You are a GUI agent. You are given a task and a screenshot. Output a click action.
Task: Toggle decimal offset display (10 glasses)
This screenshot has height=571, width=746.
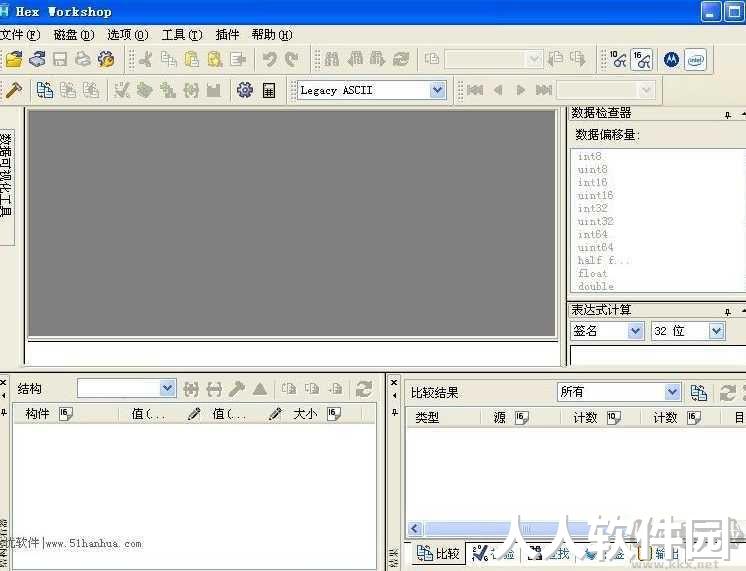tap(618, 59)
